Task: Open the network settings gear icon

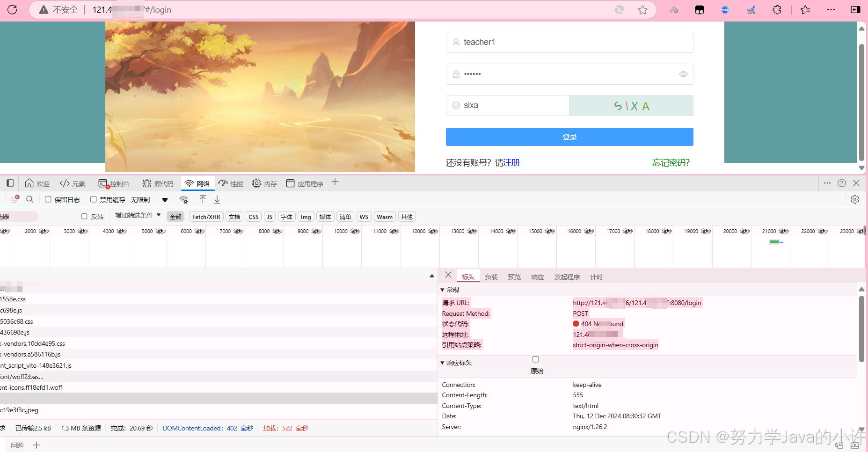Action: coord(855,199)
